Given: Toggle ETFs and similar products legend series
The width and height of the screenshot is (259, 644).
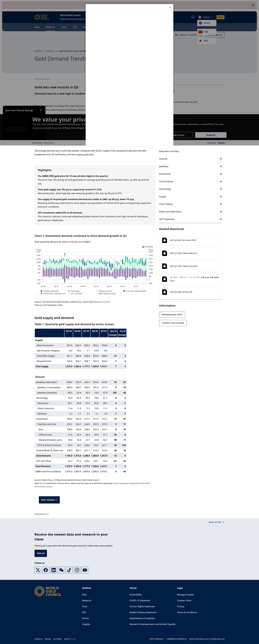Looking at the screenshot, I should (x=135, y=291).
